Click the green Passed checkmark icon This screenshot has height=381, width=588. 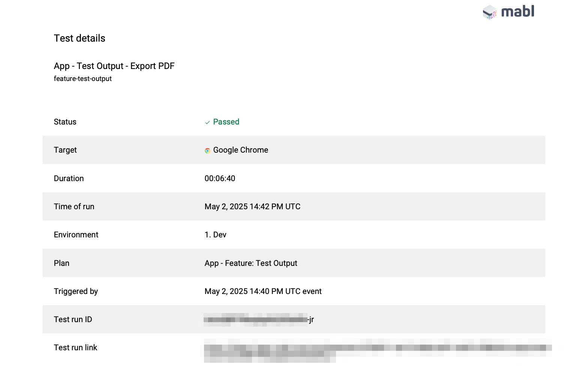point(207,122)
